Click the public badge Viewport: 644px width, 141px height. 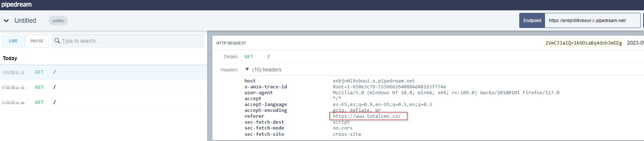pos(58,21)
